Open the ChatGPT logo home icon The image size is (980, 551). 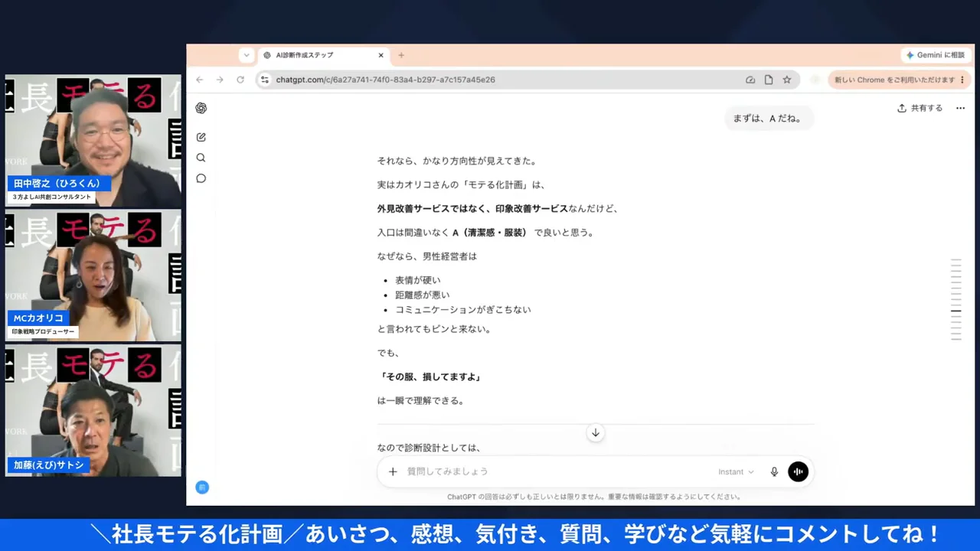coord(201,108)
